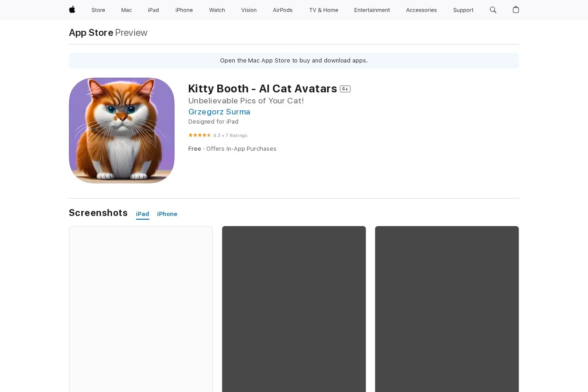Open the iPhone nav menu
The width and height of the screenshot is (588, 392).
click(184, 10)
